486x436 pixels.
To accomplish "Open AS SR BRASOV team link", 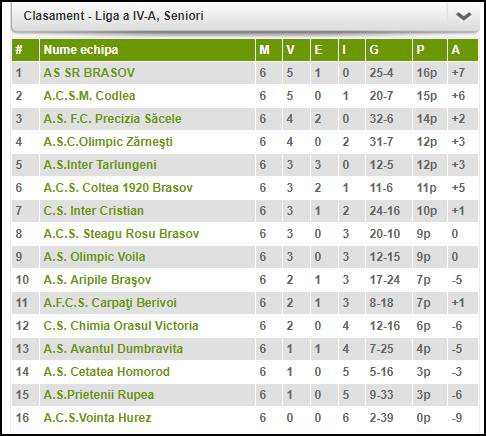I will (x=89, y=73).
